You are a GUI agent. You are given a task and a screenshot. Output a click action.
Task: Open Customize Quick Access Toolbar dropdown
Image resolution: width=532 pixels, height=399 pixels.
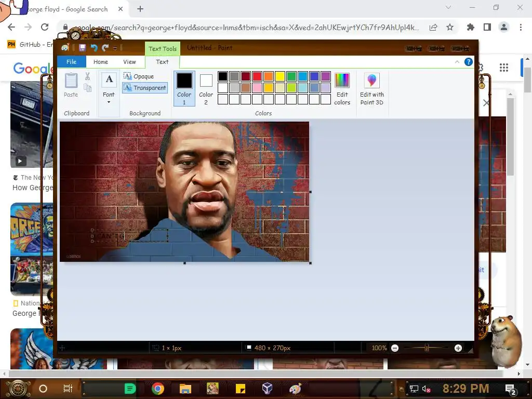pyautogui.click(x=115, y=48)
